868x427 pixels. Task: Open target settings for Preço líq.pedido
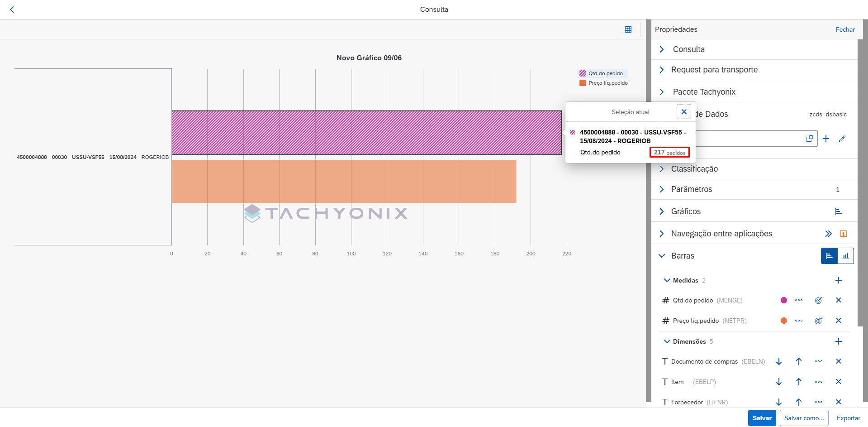point(818,321)
